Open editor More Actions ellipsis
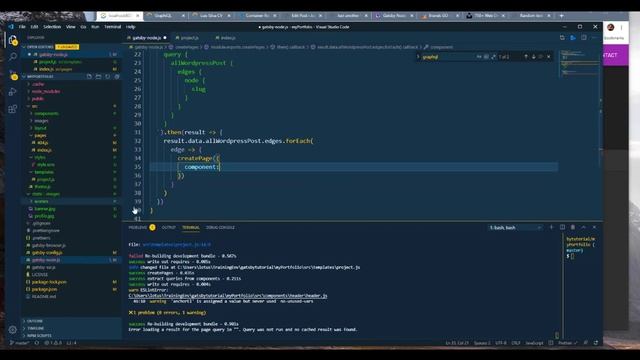Viewport: 640px width, 360px height. point(594,38)
